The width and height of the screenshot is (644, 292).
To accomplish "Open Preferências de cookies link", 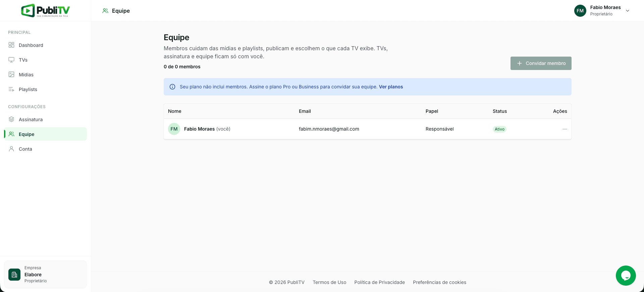I will [439, 282].
